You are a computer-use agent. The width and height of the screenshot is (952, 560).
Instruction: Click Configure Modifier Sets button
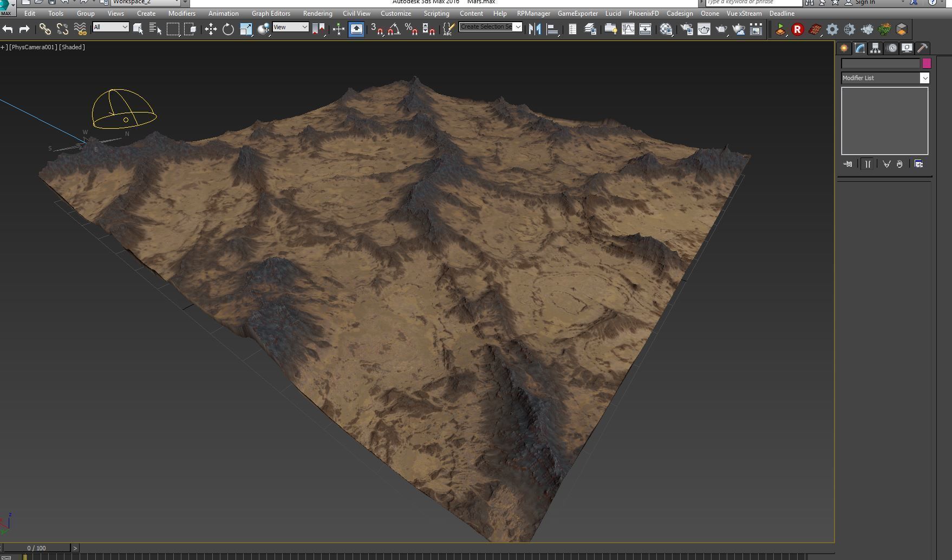click(x=919, y=164)
